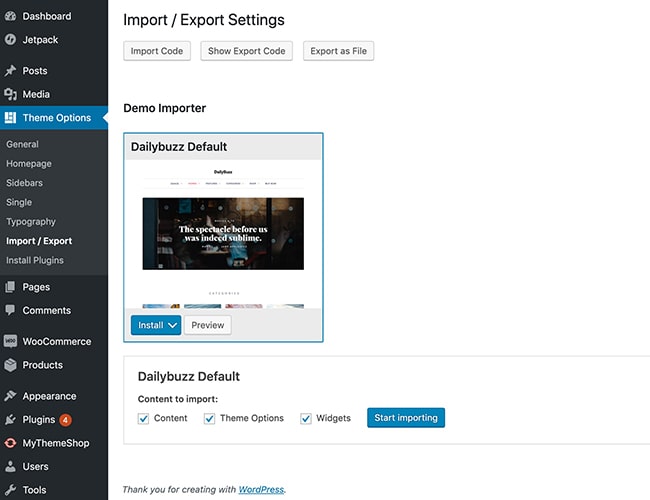Uncheck the Widgets checkbox
The height and width of the screenshot is (500, 650).
(306, 418)
